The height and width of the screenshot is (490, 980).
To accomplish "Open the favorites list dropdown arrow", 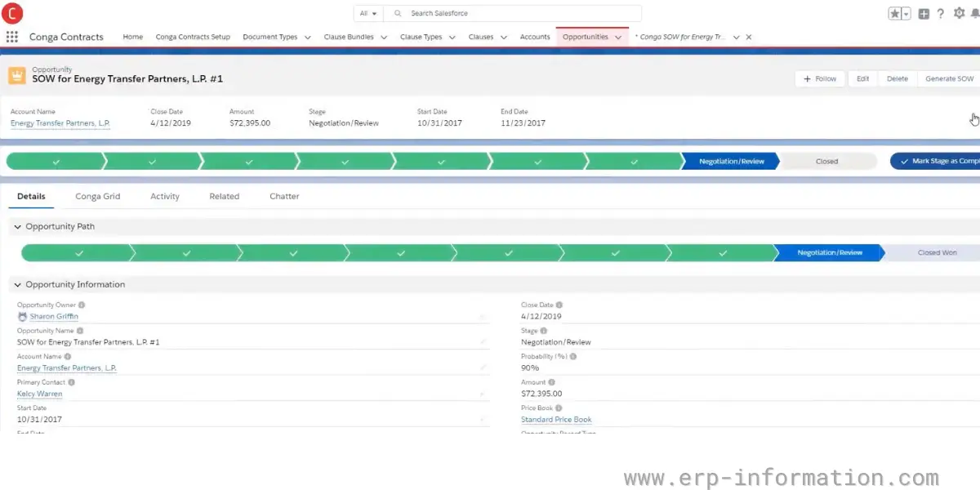I will pos(906,14).
